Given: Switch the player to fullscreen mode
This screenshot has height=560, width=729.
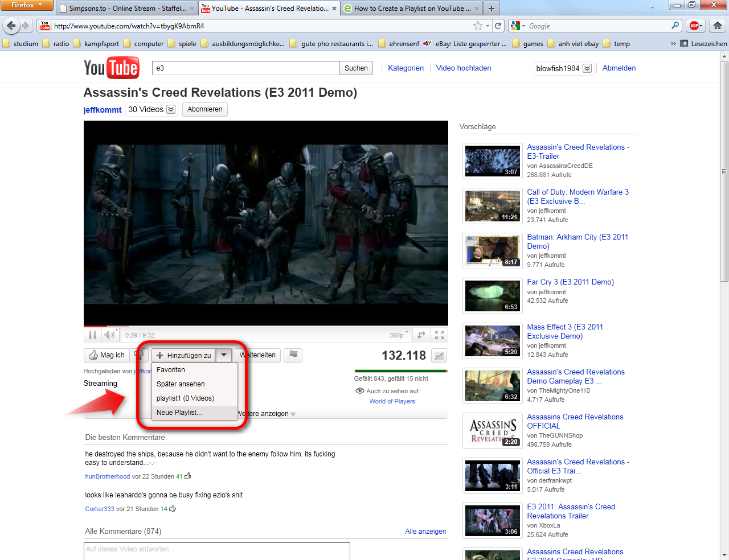Looking at the screenshot, I should tap(439, 335).
